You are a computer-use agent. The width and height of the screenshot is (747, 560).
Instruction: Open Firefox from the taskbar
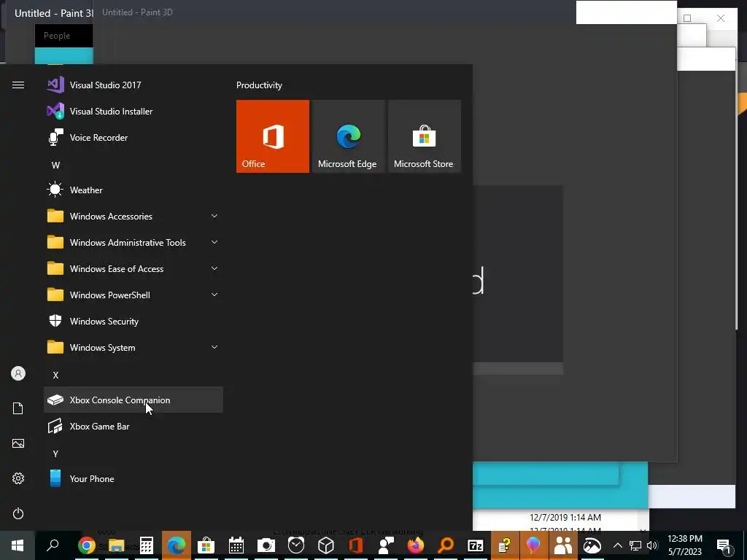tap(416, 545)
